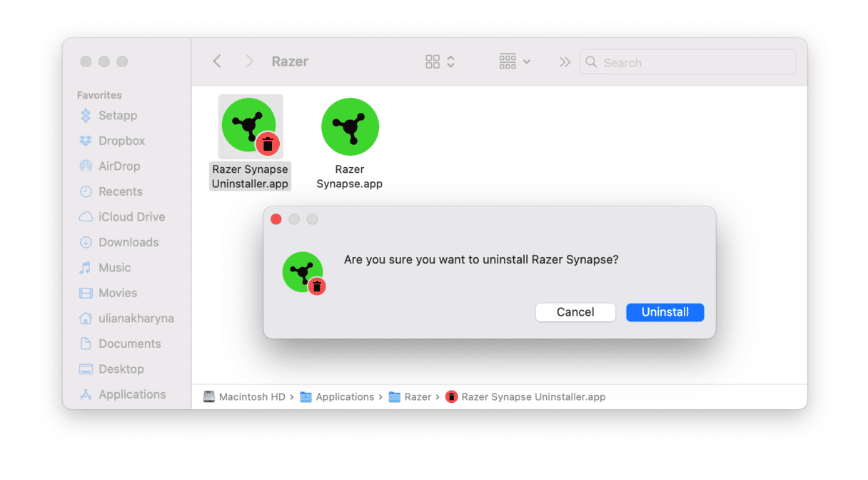Switch Finder icon view mode
Image resolution: width=868 pixels, height=480 pixels.
[x=440, y=61]
